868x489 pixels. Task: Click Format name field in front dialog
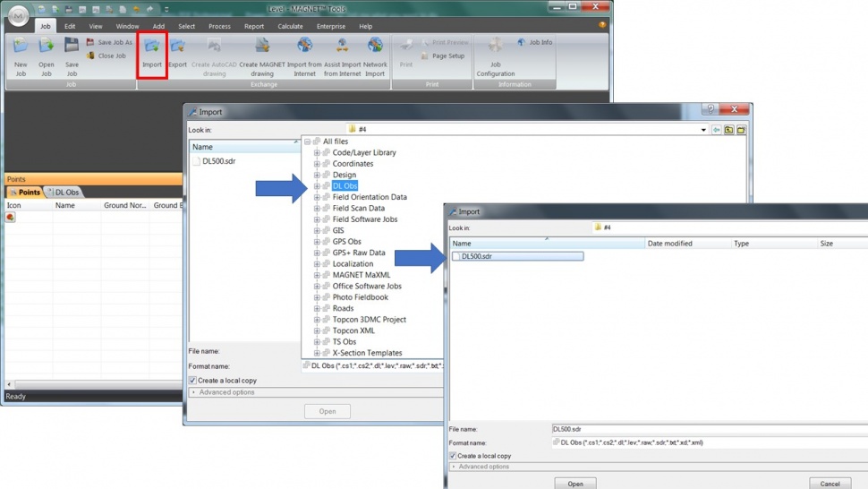point(710,442)
